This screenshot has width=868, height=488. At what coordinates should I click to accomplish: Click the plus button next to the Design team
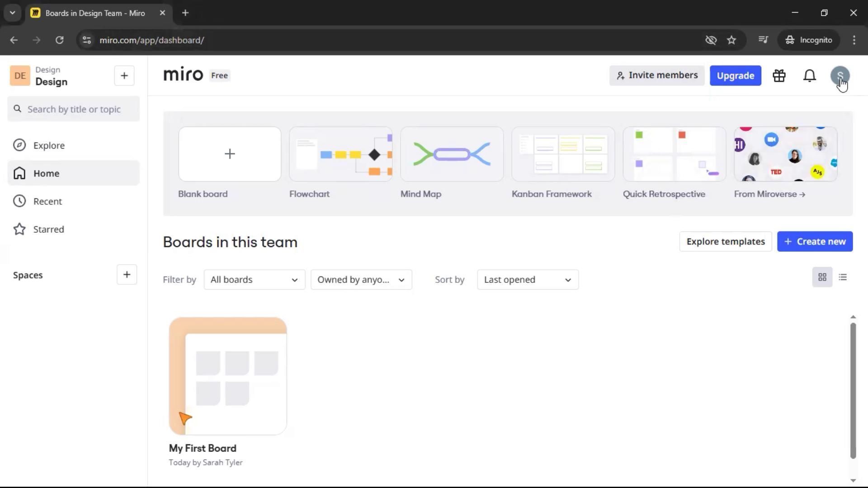click(x=124, y=75)
